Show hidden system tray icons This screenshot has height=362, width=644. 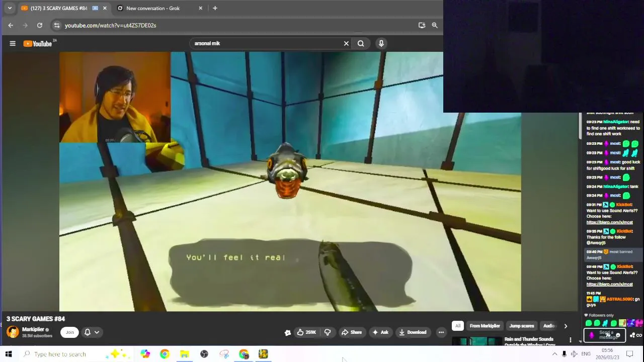point(554,354)
